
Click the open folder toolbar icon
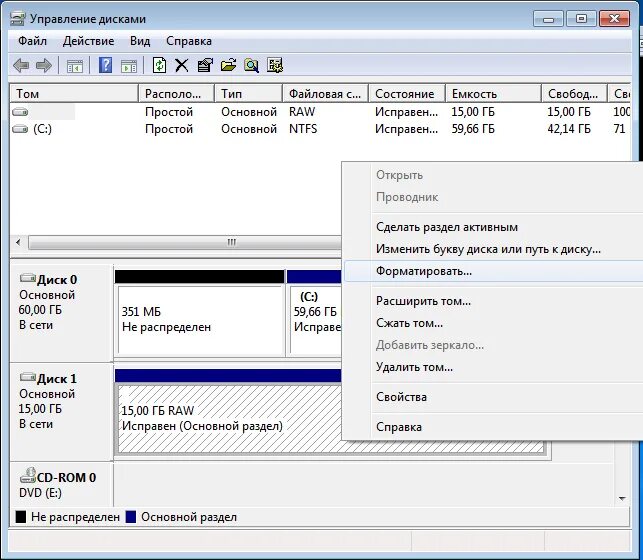(228, 65)
